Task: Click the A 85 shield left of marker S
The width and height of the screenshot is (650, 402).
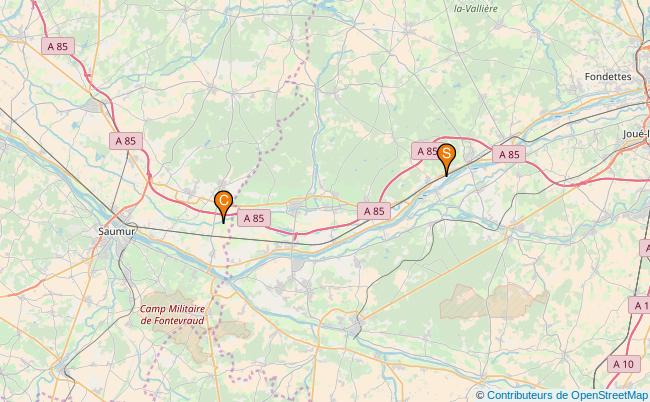Action: click(x=425, y=151)
